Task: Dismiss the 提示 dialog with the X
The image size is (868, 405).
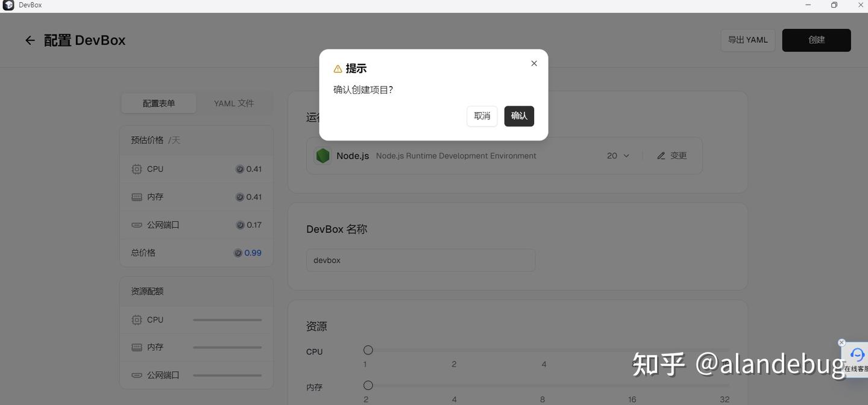Action: click(x=533, y=63)
